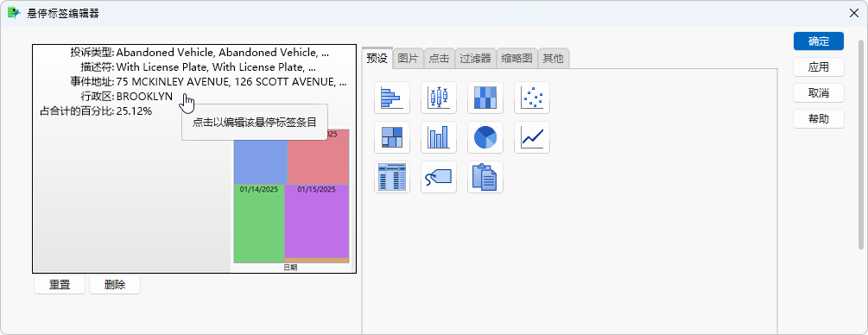Pick the pie chart preset icon
Screen dimensions: 868x335
coord(485,137)
